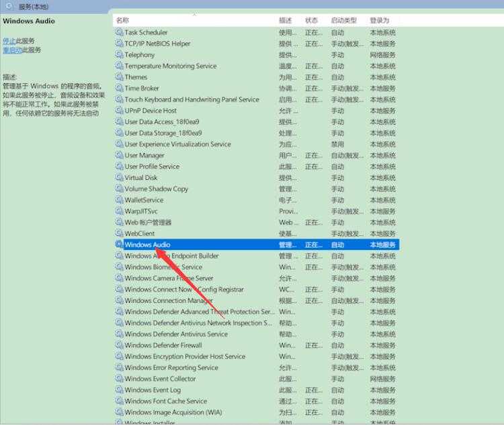This screenshot has height=425, width=504.
Task: Select the UPnP Device Host service
Action: tap(257, 111)
